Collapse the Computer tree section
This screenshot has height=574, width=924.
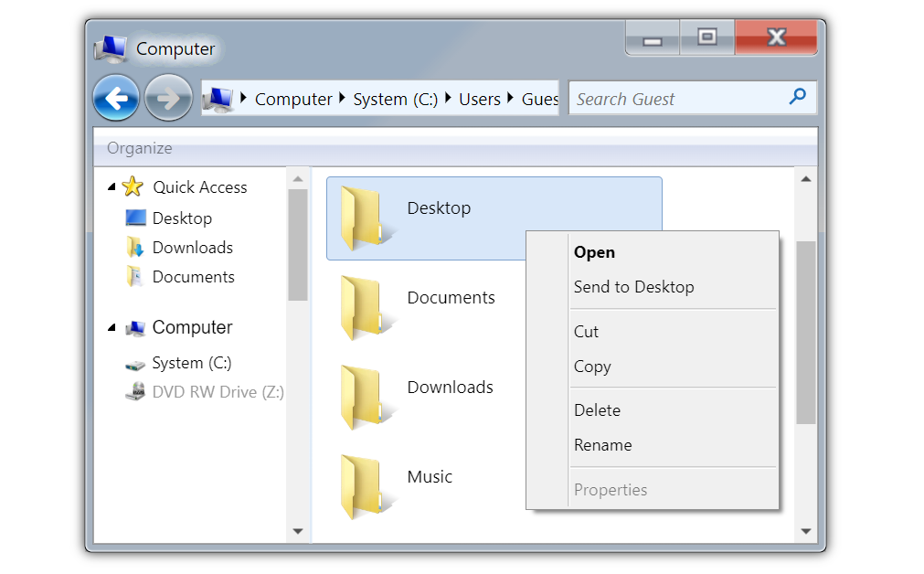pos(112,327)
